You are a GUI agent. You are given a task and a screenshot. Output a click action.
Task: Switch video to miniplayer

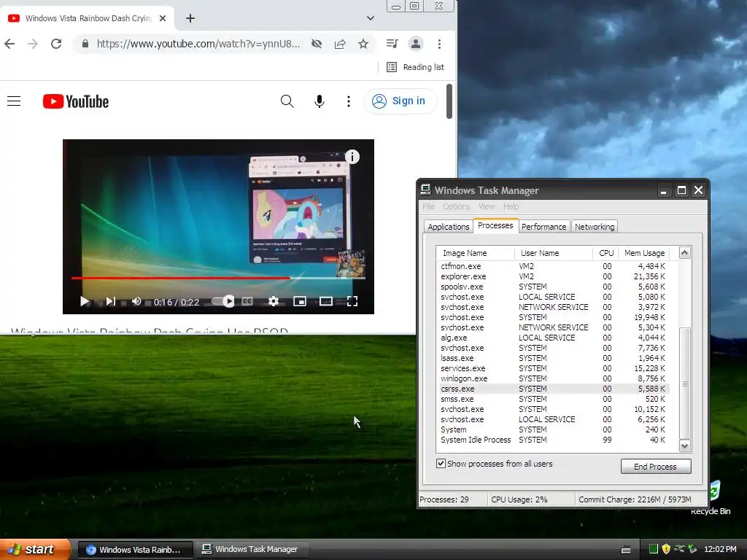pyautogui.click(x=300, y=301)
